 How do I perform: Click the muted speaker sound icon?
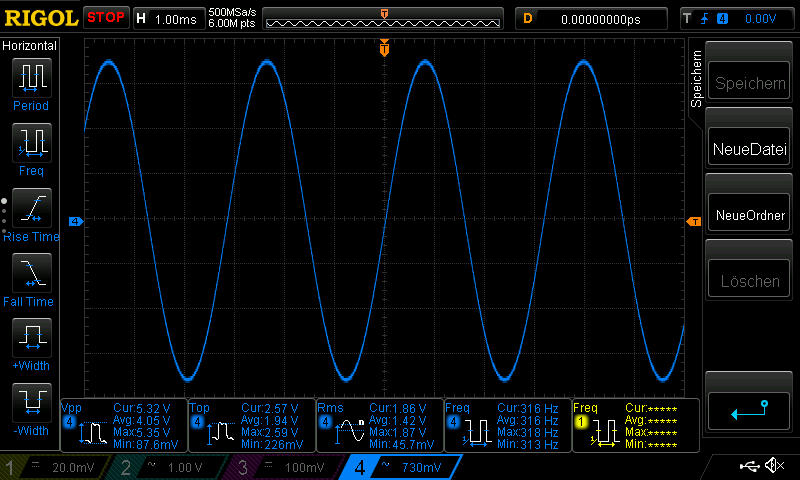coord(774,465)
